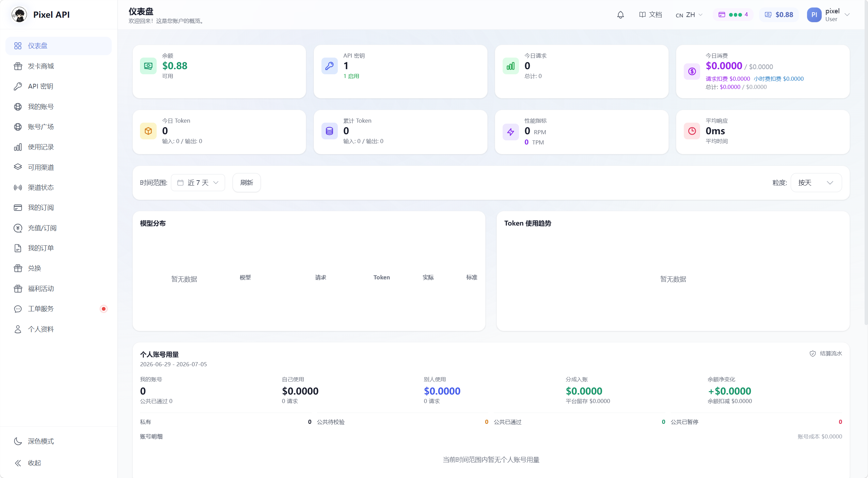868x478 pixels.
Task: Click the API 密钥 key card icon
Action: [x=329, y=66]
